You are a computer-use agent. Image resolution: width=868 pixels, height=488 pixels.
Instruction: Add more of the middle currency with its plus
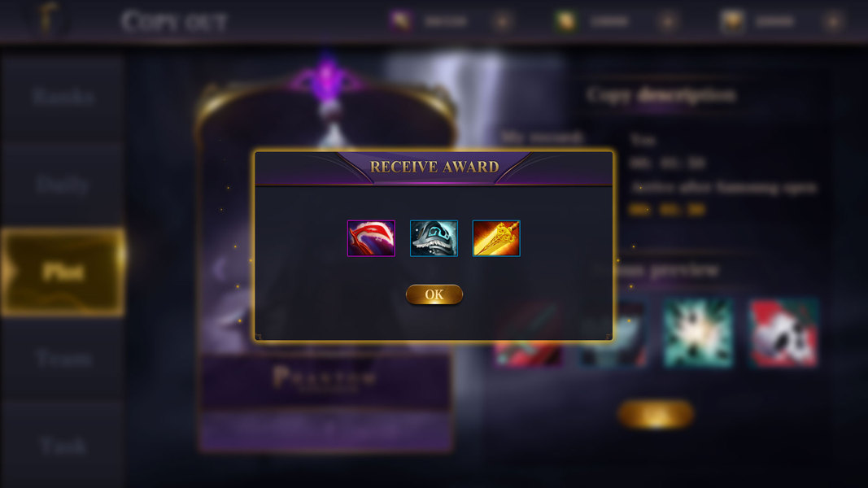tap(668, 21)
